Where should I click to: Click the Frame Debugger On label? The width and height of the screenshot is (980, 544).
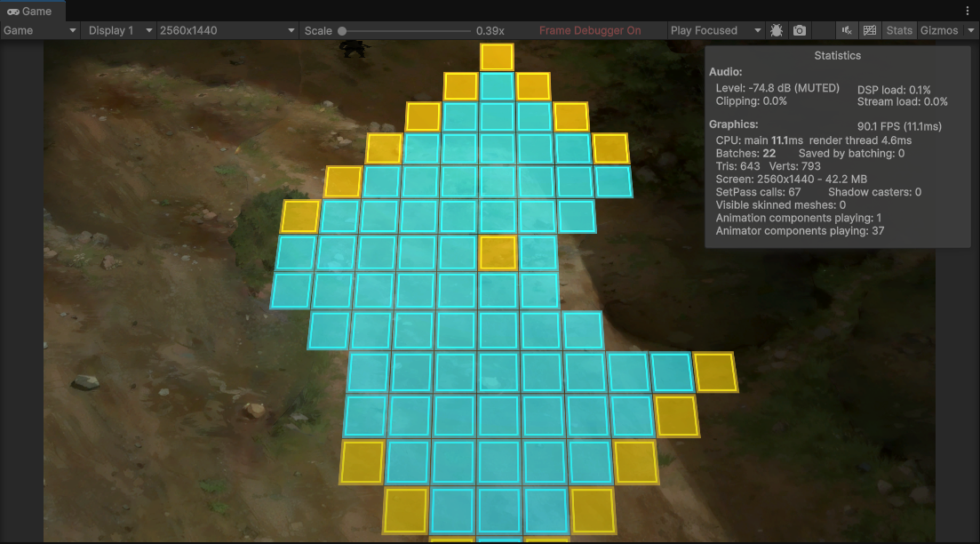coord(590,30)
